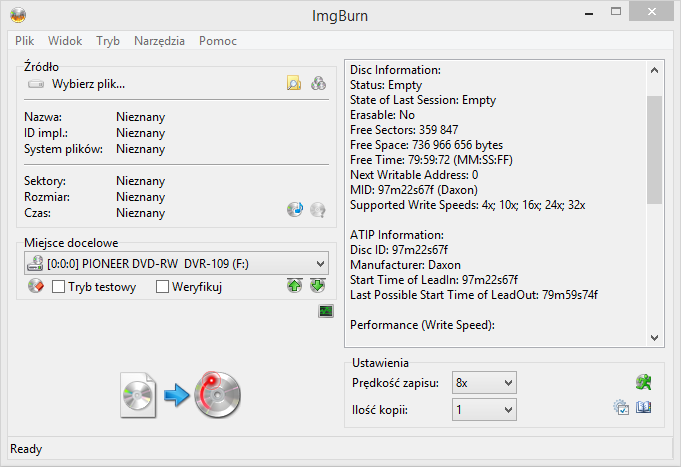Click the image info icon with blue disc
This screenshot has height=467, width=681.
click(x=295, y=209)
